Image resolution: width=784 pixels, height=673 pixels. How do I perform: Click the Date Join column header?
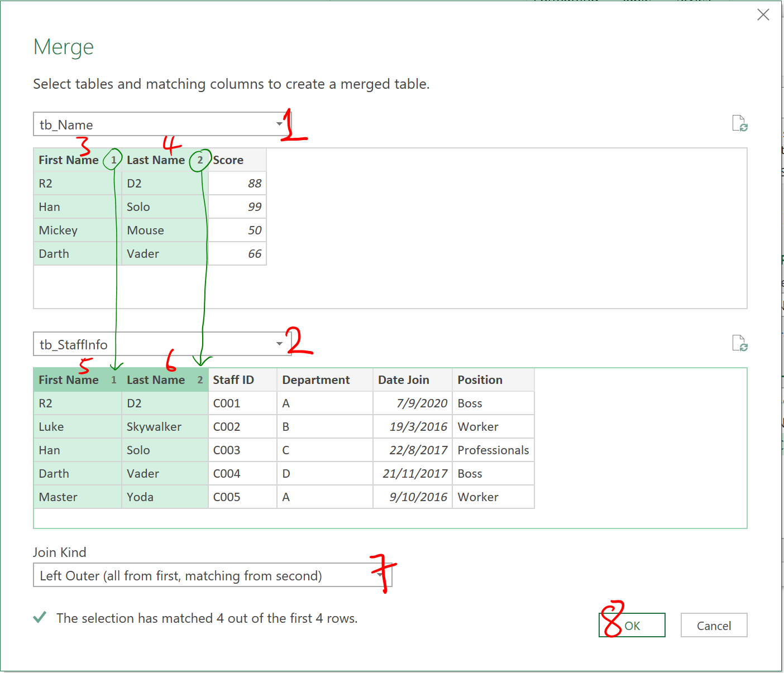404,380
